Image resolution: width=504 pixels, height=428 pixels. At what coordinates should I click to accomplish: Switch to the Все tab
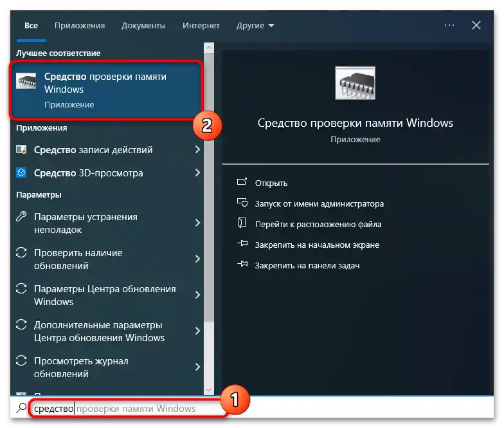[x=31, y=26]
